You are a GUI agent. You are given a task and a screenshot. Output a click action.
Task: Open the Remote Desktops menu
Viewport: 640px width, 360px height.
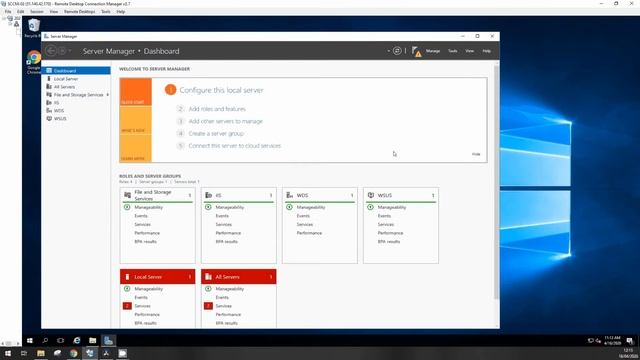coord(80,11)
